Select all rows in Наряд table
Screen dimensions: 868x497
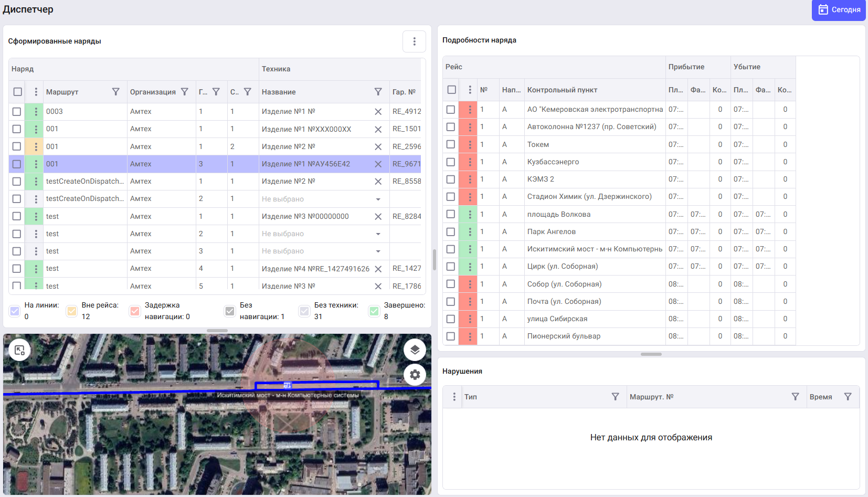[x=17, y=92]
